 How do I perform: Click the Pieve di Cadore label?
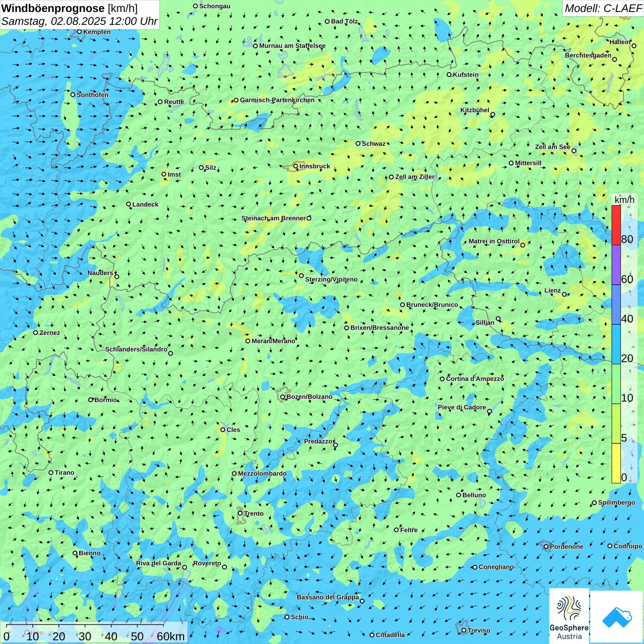pyautogui.click(x=462, y=407)
